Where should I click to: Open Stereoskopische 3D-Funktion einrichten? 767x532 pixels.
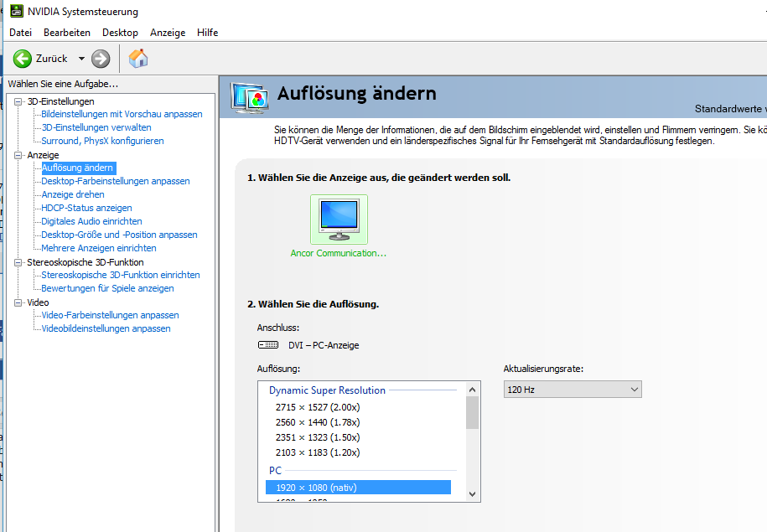121,275
